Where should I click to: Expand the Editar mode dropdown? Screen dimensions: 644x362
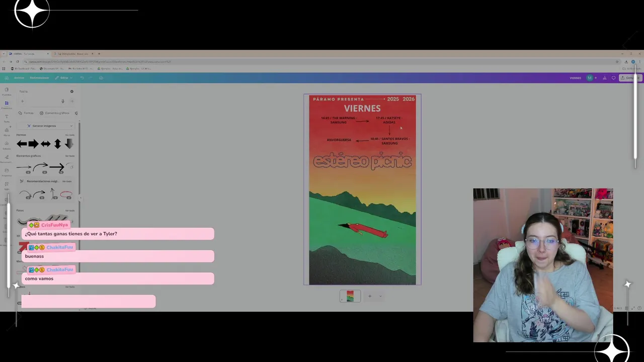[x=64, y=78]
